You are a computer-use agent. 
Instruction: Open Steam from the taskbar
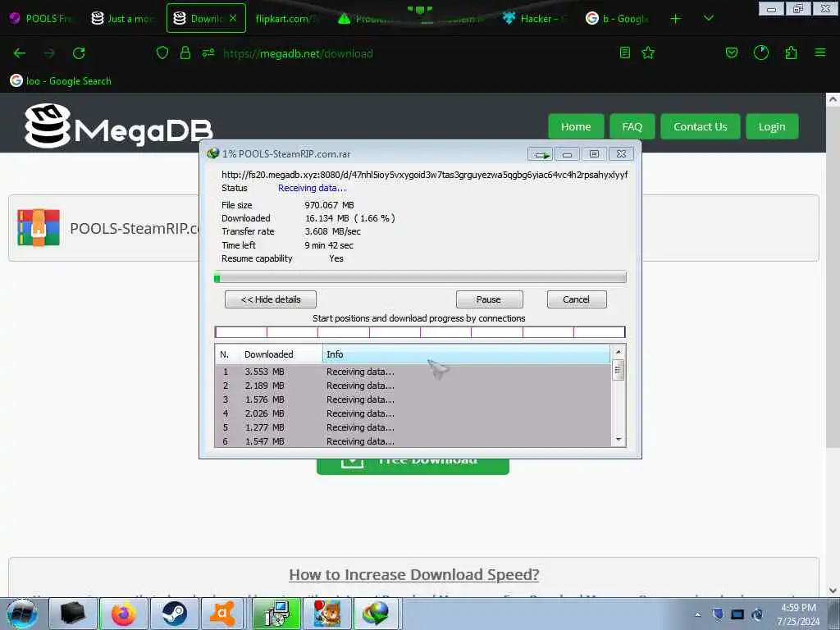click(x=174, y=614)
